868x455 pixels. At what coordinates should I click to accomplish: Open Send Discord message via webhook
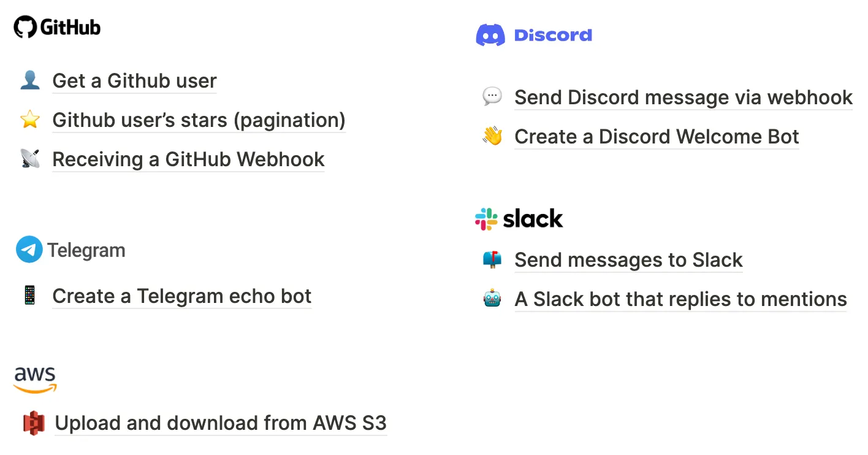[x=683, y=97]
